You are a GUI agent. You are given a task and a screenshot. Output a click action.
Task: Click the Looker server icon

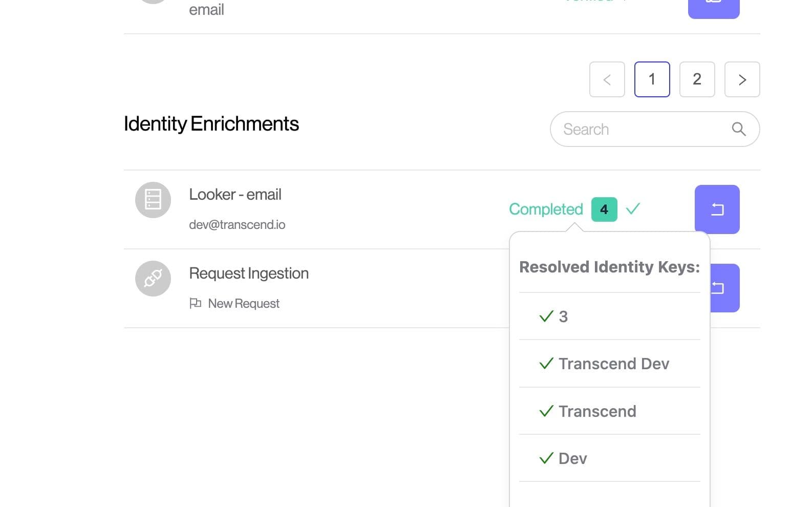[153, 200]
